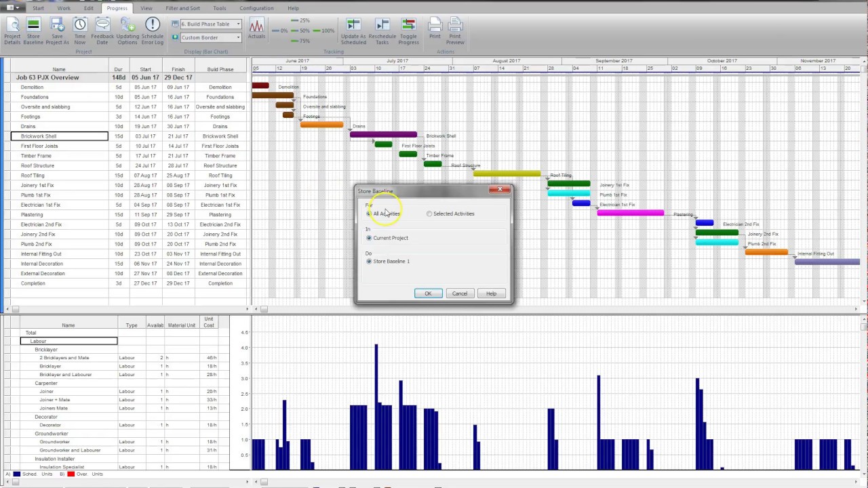
Task: Open the Filter and Sort tab
Action: tap(182, 8)
